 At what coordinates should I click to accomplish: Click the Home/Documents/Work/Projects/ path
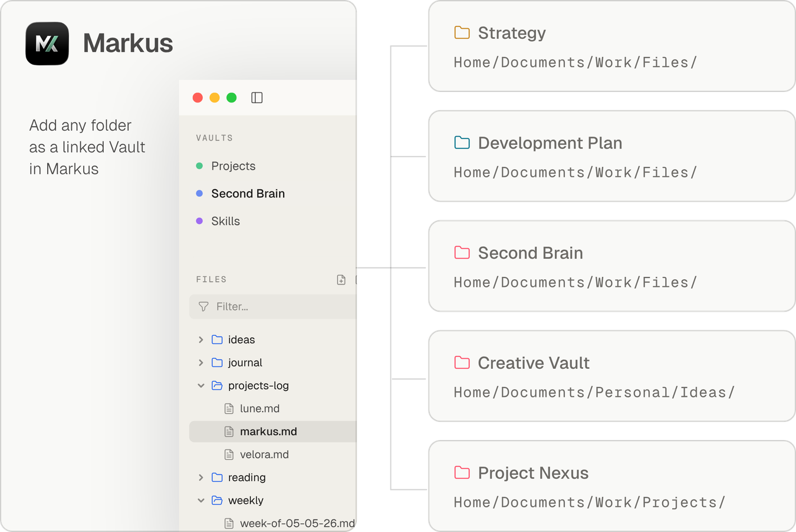590,503
